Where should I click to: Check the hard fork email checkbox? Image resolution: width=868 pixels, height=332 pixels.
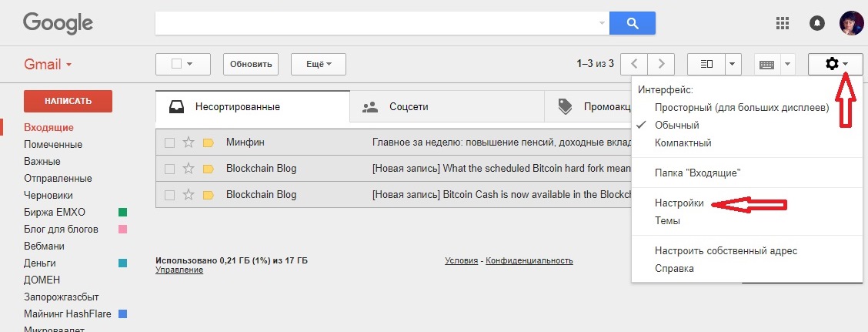point(170,169)
